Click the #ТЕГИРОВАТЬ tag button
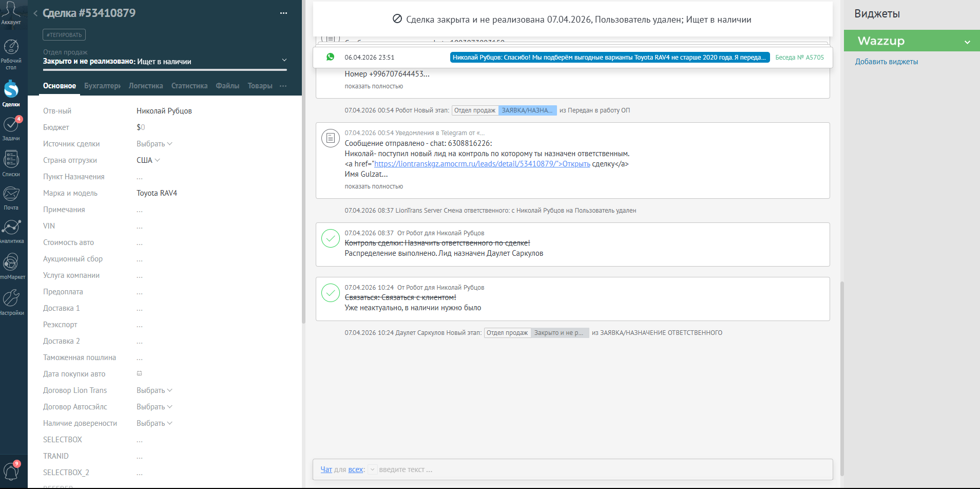980x489 pixels. [x=64, y=35]
